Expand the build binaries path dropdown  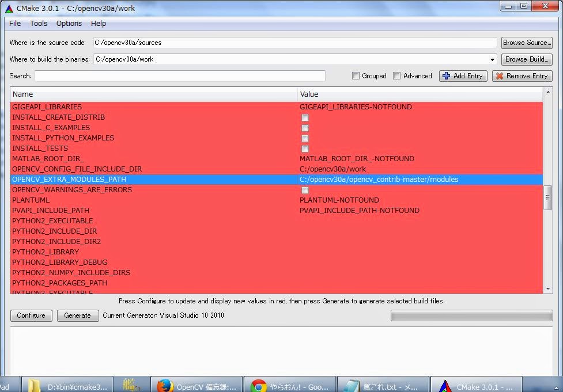click(492, 59)
